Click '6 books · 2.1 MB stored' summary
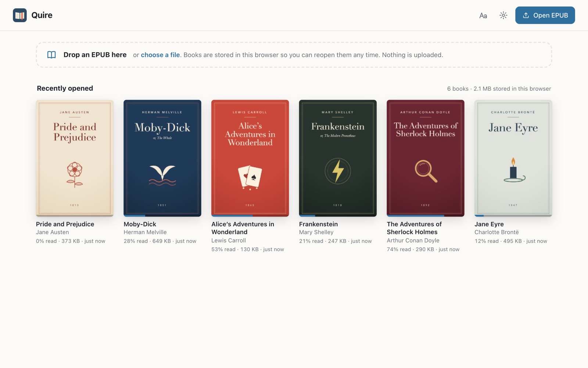The image size is (588, 368). pyautogui.click(x=499, y=89)
